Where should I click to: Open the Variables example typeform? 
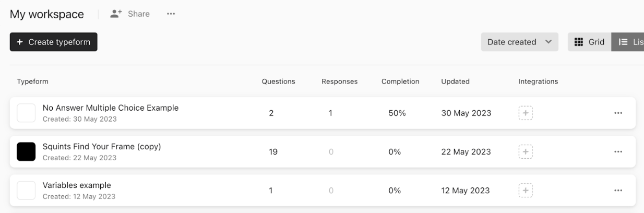pyautogui.click(x=77, y=185)
